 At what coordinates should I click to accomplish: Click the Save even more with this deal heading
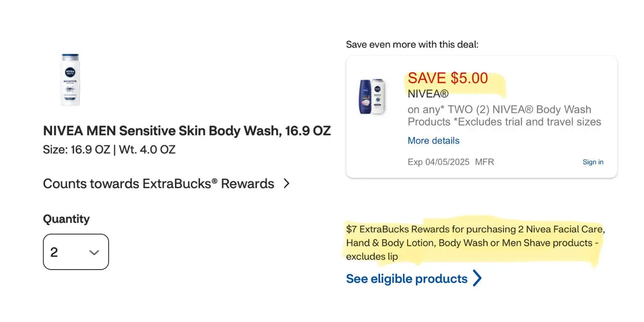412,45
